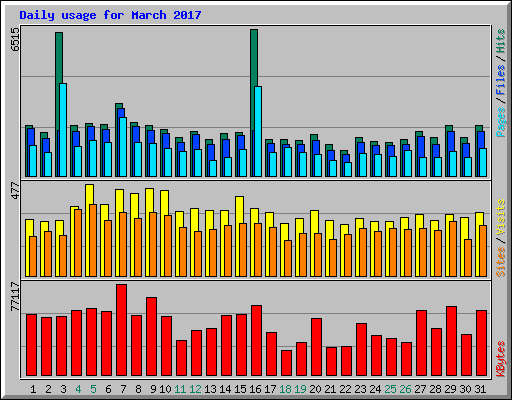Click the red KBytes bar for day 11
The width and height of the screenshot is (512, 400).
182,358
